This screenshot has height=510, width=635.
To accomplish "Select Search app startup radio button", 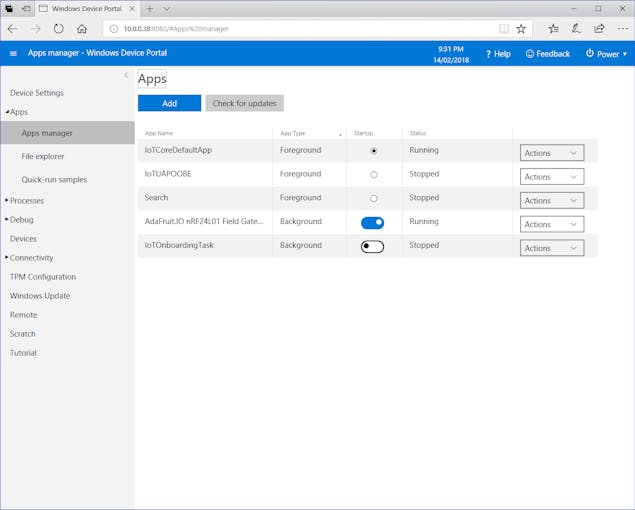I will (374, 198).
